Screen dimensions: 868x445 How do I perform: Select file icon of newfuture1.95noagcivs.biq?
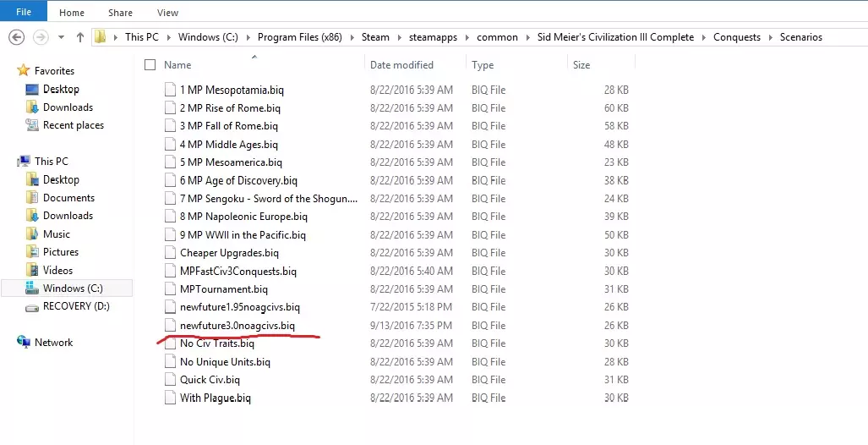(170, 307)
